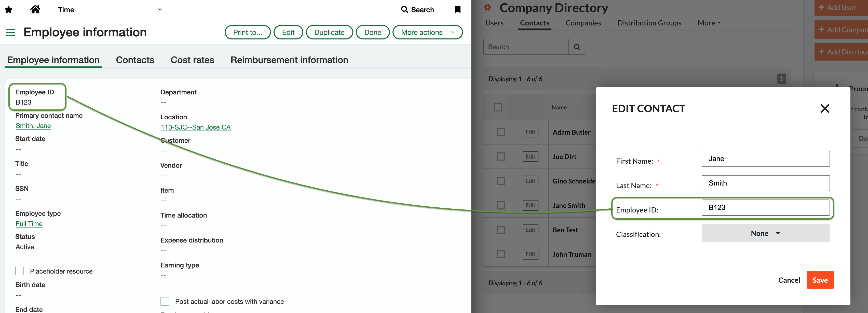Close the Edit Contact dialog with X
The image size is (868, 313).
tap(824, 108)
